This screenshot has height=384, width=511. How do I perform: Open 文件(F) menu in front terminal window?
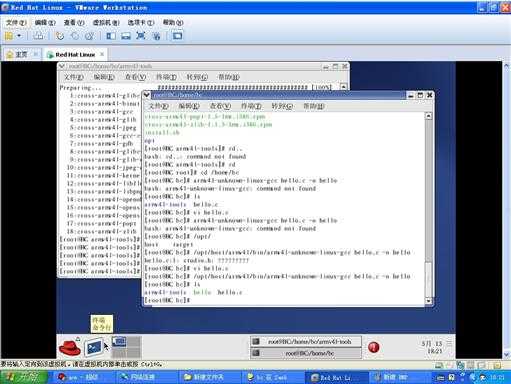click(158, 106)
